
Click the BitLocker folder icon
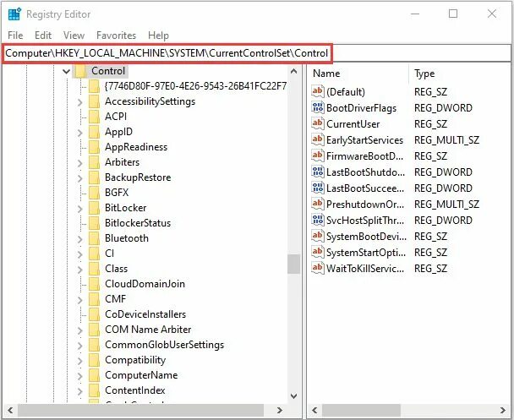(94, 208)
